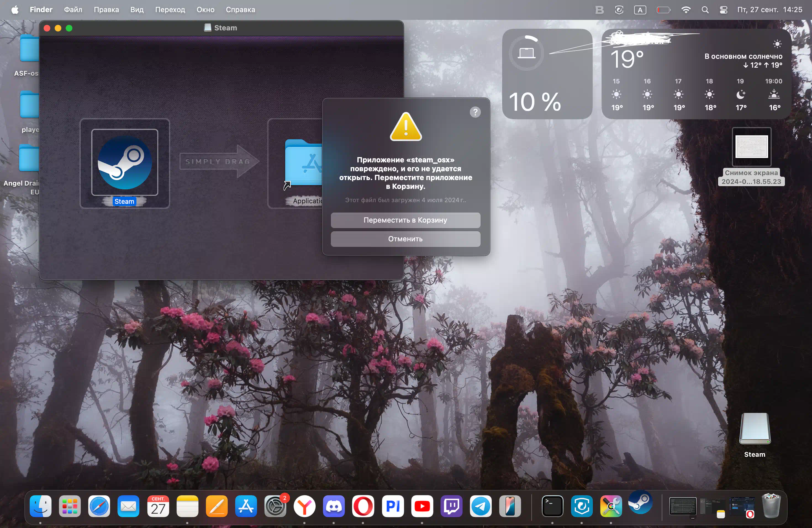Viewport: 812px width, 528px height.
Task: Open Finder from the dock
Action: (41, 506)
